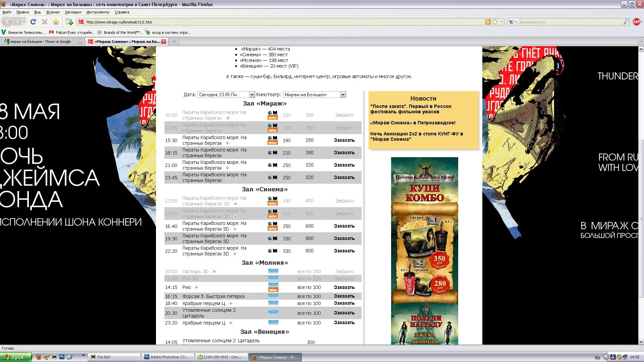This screenshot has width=644, height=362.
Task: Open the Вид menu
Action: coord(37,12)
